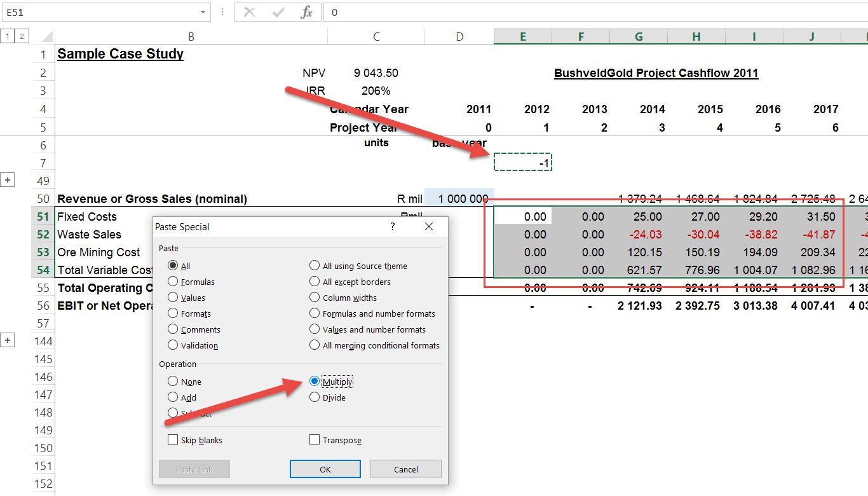The height and width of the screenshot is (496, 868).
Task: Click outline level 2 button
Action: tap(21, 36)
